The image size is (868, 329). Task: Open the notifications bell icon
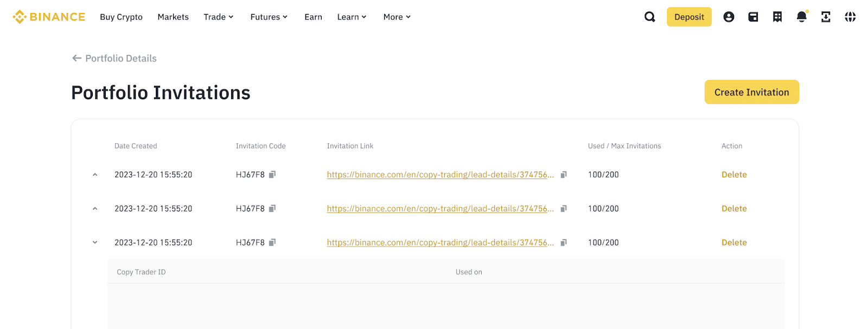pos(802,17)
